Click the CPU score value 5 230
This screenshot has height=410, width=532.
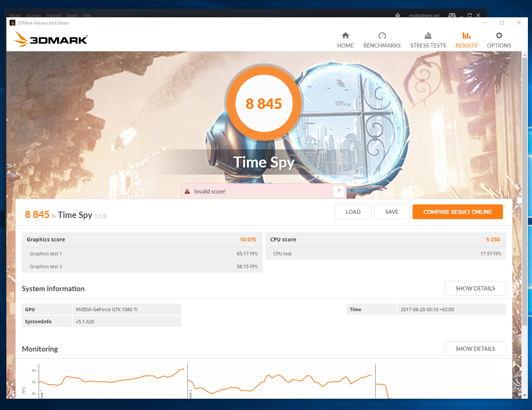tap(493, 240)
